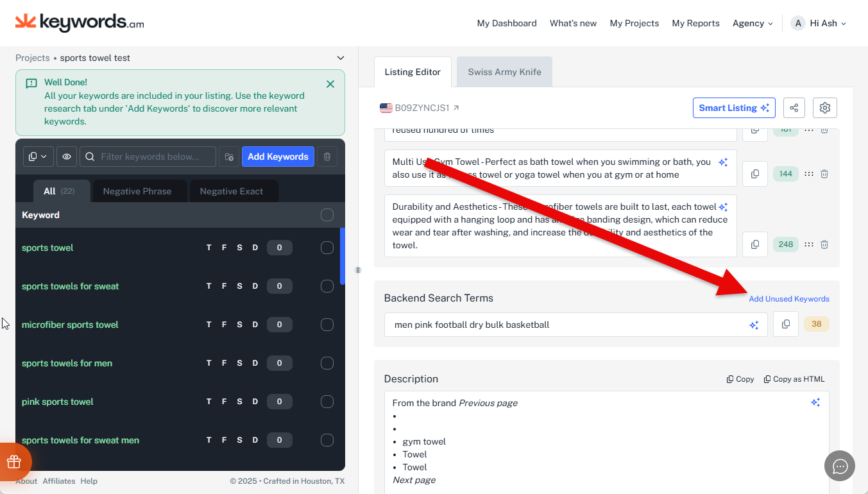
Task: Expand the sports towel test project chevron
Action: point(340,58)
